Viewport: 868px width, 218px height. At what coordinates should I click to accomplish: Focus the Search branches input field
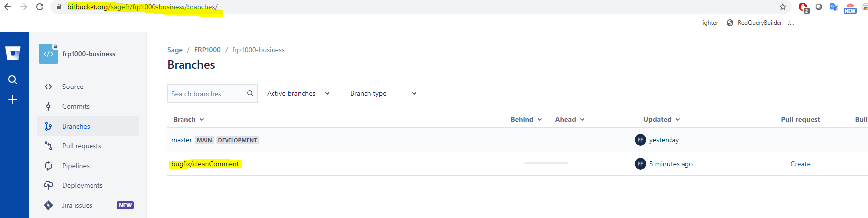207,93
